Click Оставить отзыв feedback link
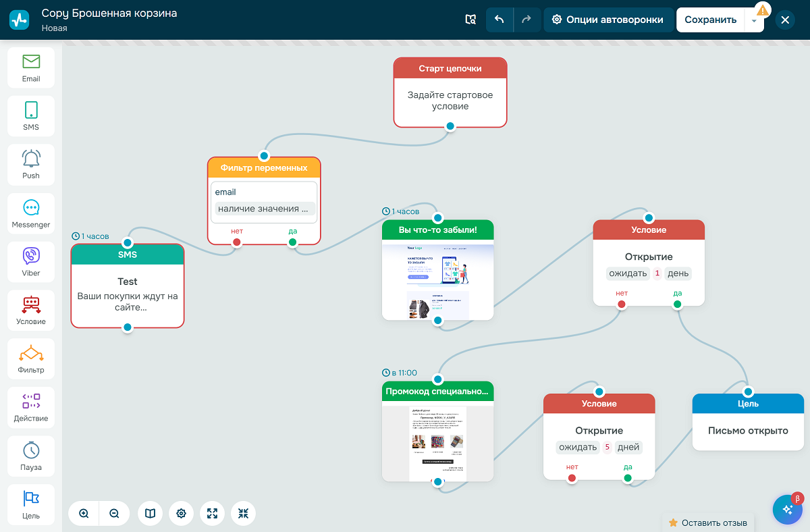This screenshot has height=532, width=810. pyautogui.click(x=708, y=523)
